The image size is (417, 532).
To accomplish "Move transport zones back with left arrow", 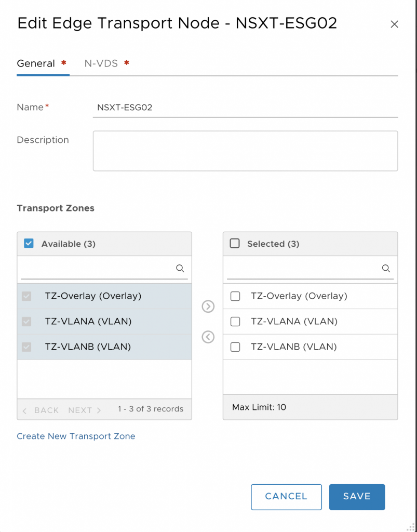I will tap(208, 337).
